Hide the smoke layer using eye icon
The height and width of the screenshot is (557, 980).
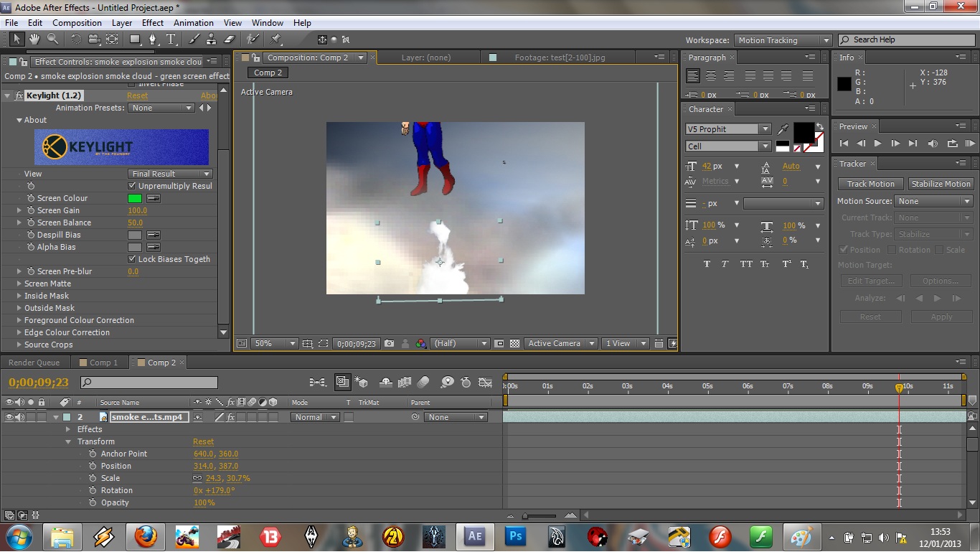point(9,417)
